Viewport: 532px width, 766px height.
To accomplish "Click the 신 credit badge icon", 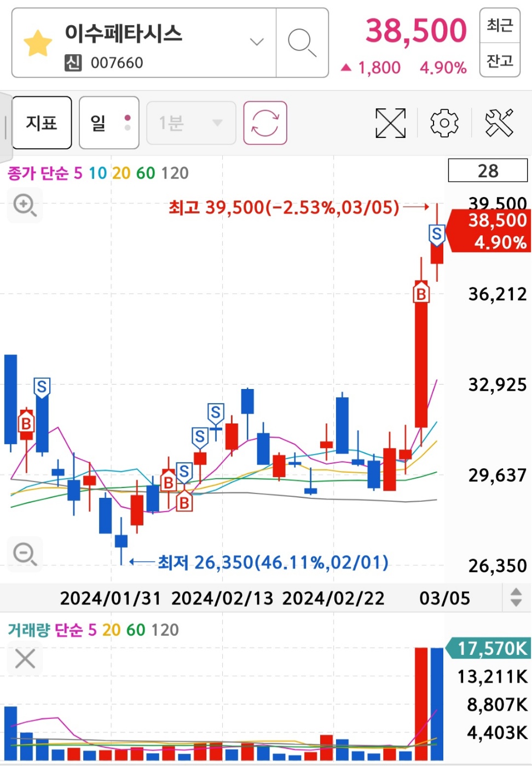I will 73,63.
